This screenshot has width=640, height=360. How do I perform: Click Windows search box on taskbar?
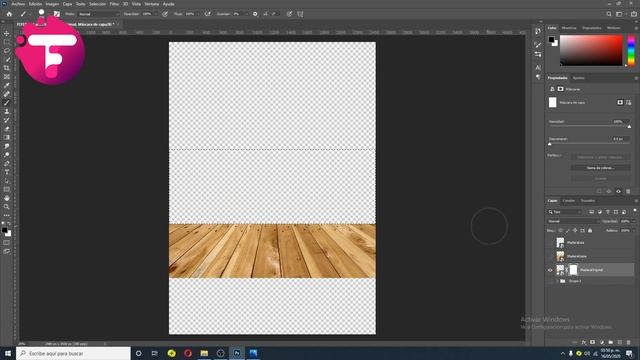[73, 353]
